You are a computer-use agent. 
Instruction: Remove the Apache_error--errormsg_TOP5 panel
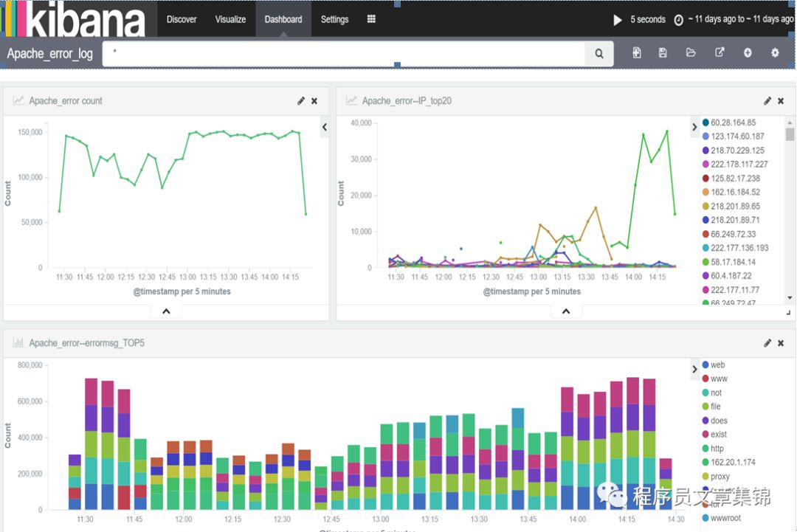pyautogui.click(x=781, y=344)
